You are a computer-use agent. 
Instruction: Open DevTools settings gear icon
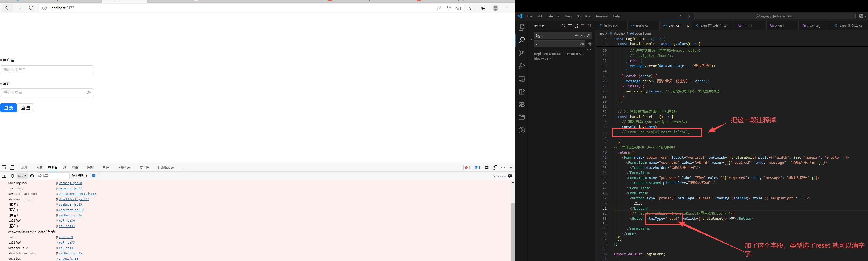[487, 167]
